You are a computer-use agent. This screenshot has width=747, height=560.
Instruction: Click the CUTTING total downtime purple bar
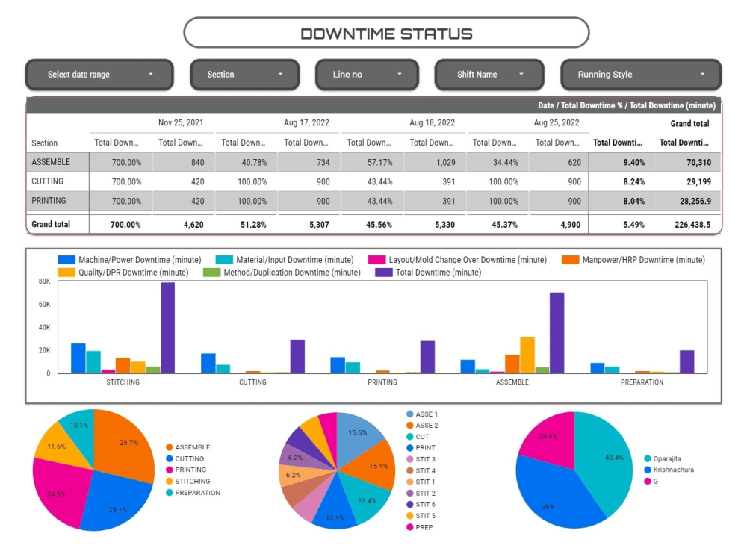(x=297, y=356)
